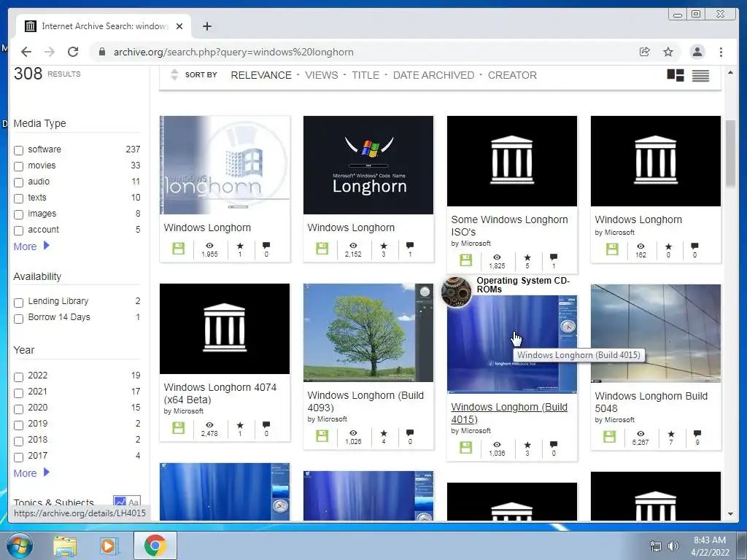The height and width of the screenshot is (560, 747).
Task: Click scrollbar down arrow at bottom
Action: (730, 514)
